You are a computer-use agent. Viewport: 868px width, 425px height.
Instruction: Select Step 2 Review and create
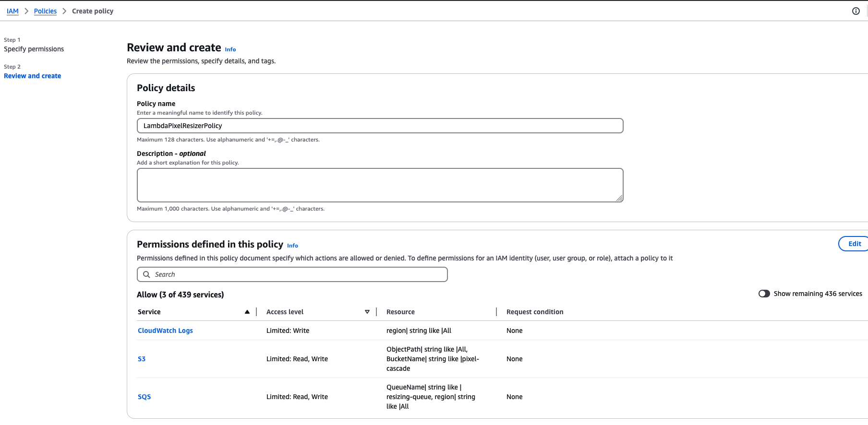pos(32,76)
